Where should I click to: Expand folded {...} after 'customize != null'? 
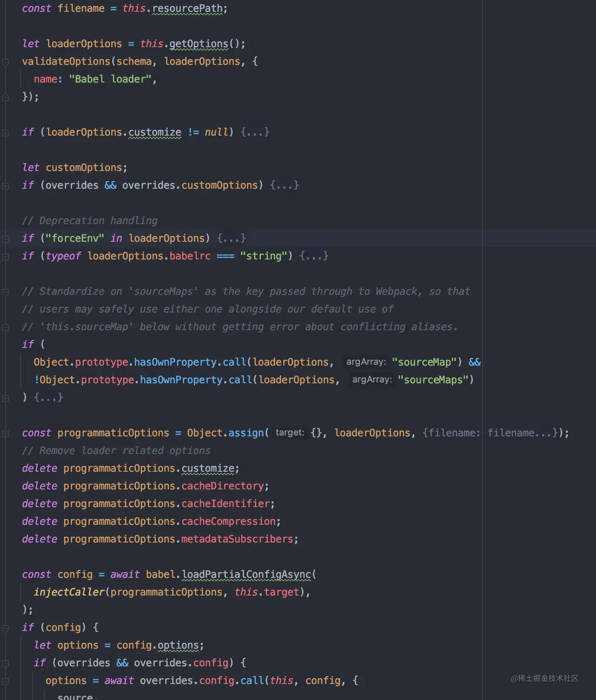255,132
